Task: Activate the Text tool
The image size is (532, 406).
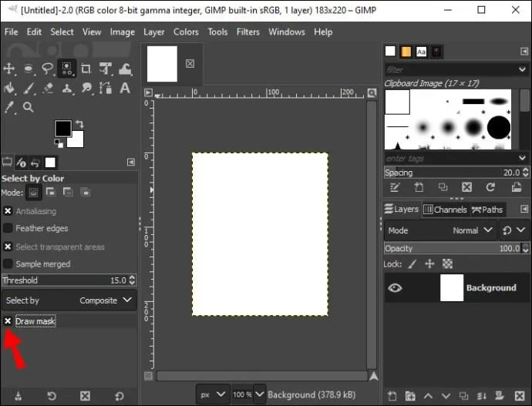Action: 125,88
